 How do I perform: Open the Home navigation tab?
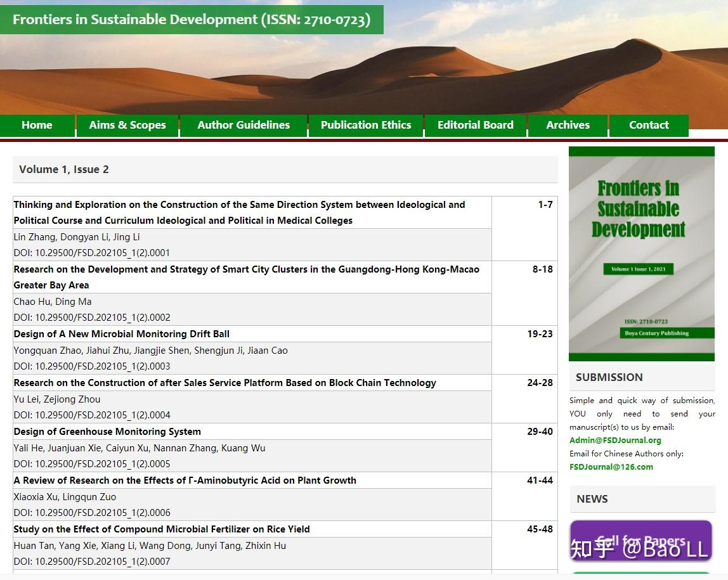coord(37,125)
